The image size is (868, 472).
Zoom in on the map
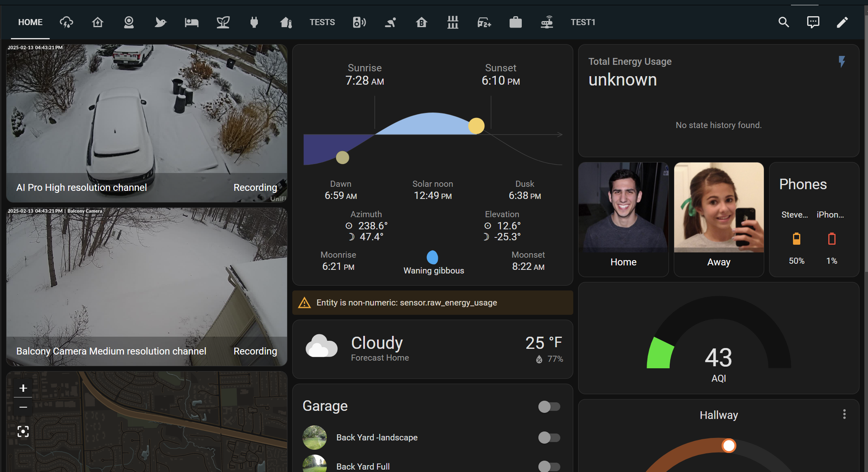click(23, 388)
